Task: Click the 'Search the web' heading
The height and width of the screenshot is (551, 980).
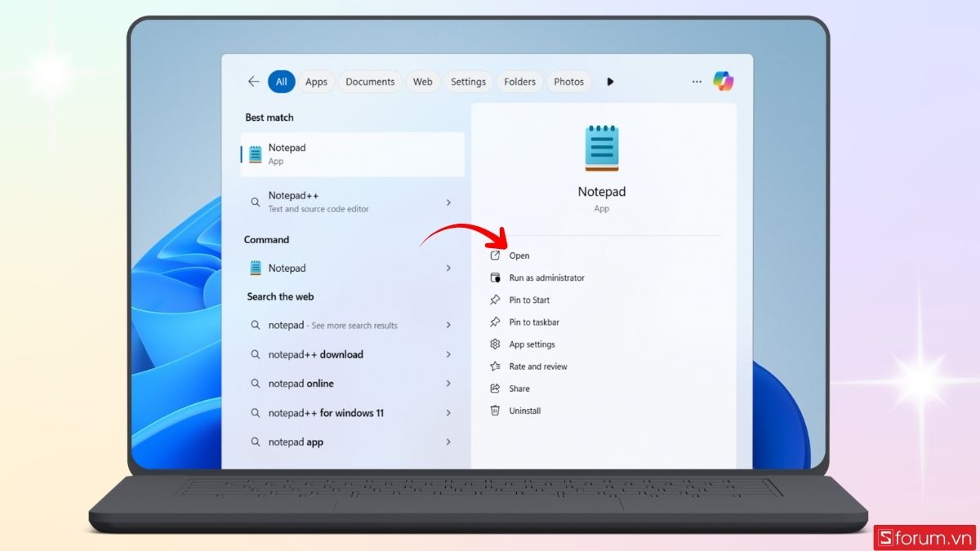Action: point(280,296)
